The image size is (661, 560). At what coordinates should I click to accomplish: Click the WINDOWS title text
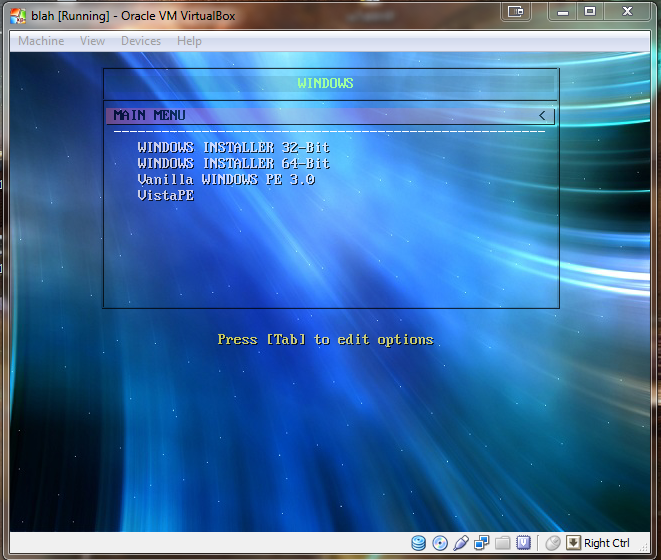coord(325,83)
